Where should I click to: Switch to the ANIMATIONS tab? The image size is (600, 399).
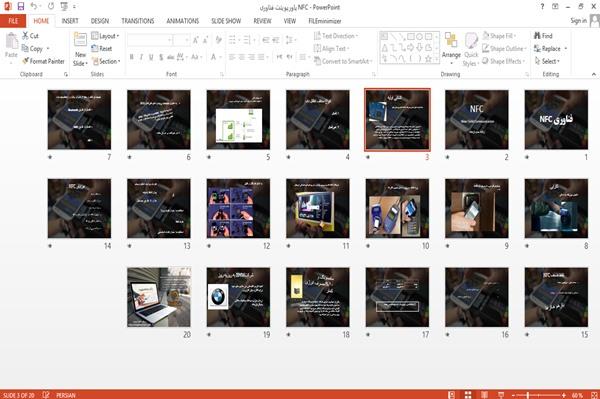183,21
